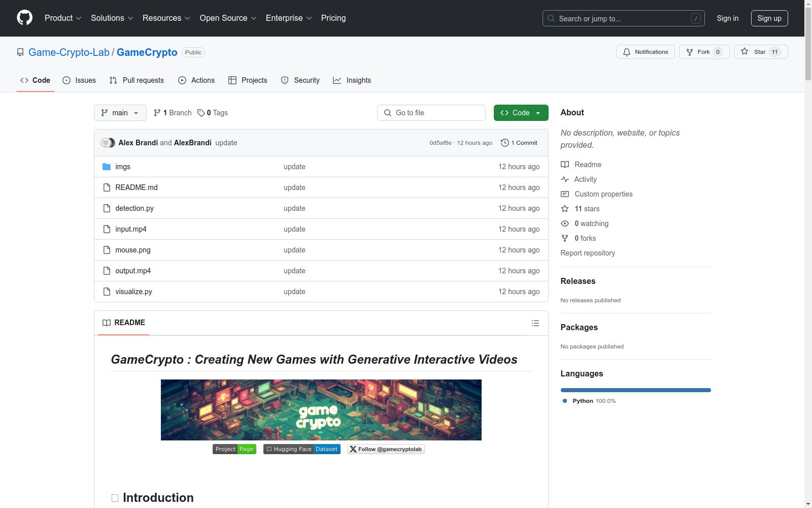Select the Code tab
Screen dimensions: 812x508
[36, 80]
